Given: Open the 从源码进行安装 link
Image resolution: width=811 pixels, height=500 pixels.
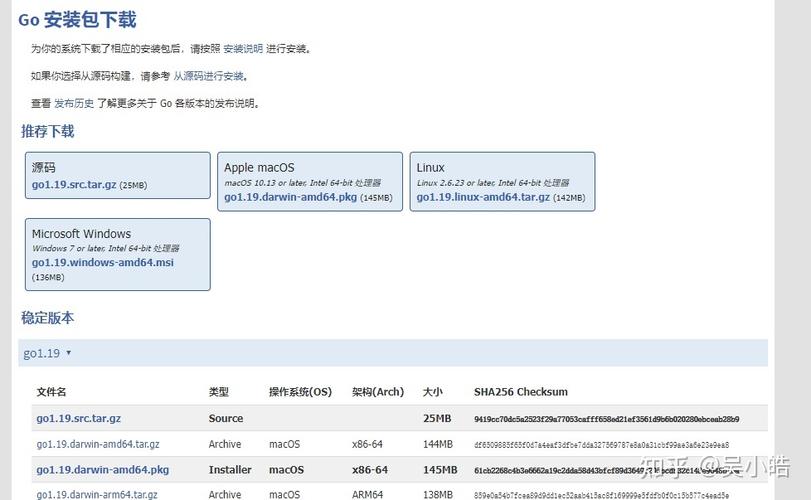Looking at the screenshot, I should point(208,76).
